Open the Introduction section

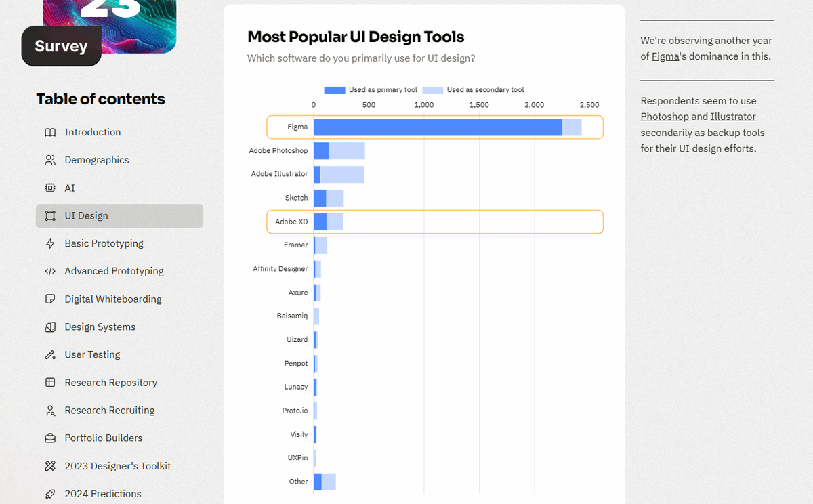point(119,132)
